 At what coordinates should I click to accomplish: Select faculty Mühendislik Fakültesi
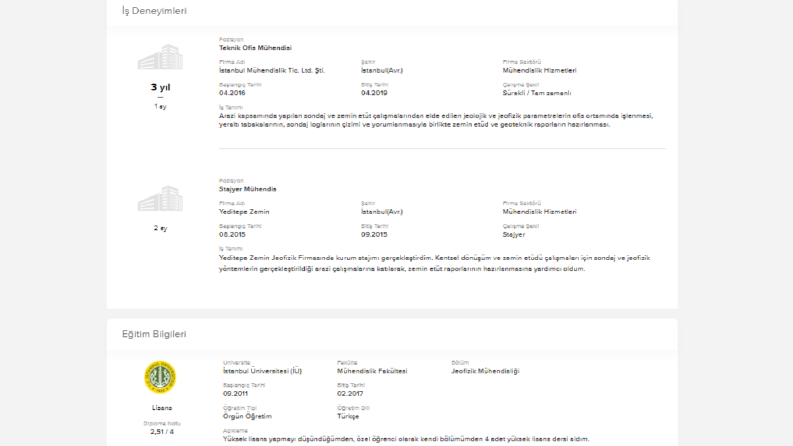tap(372, 371)
